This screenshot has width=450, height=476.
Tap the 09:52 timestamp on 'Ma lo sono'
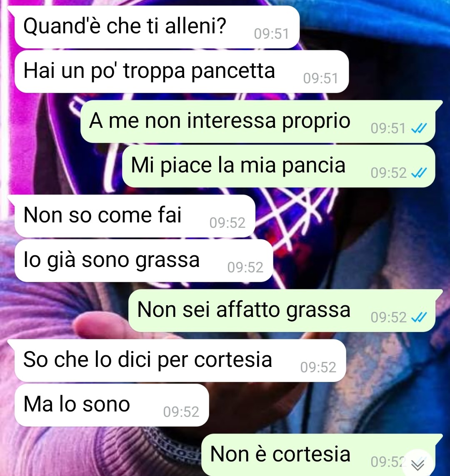click(181, 412)
